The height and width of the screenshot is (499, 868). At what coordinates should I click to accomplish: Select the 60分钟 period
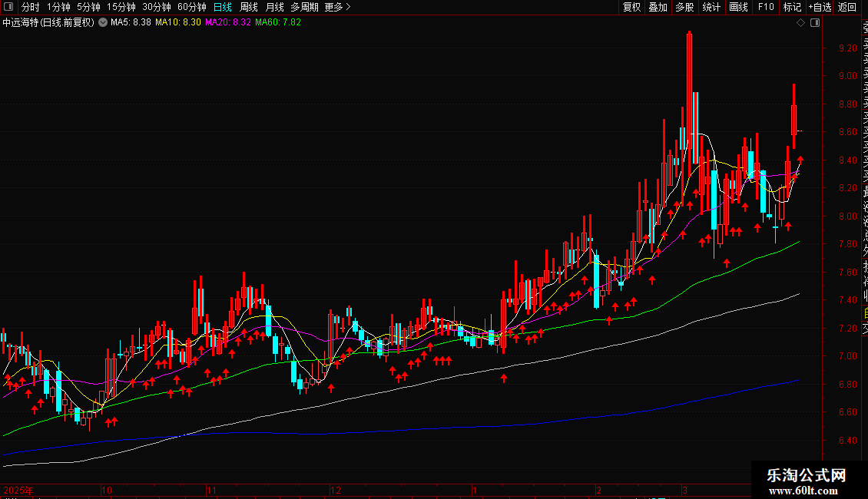click(x=192, y=7)
